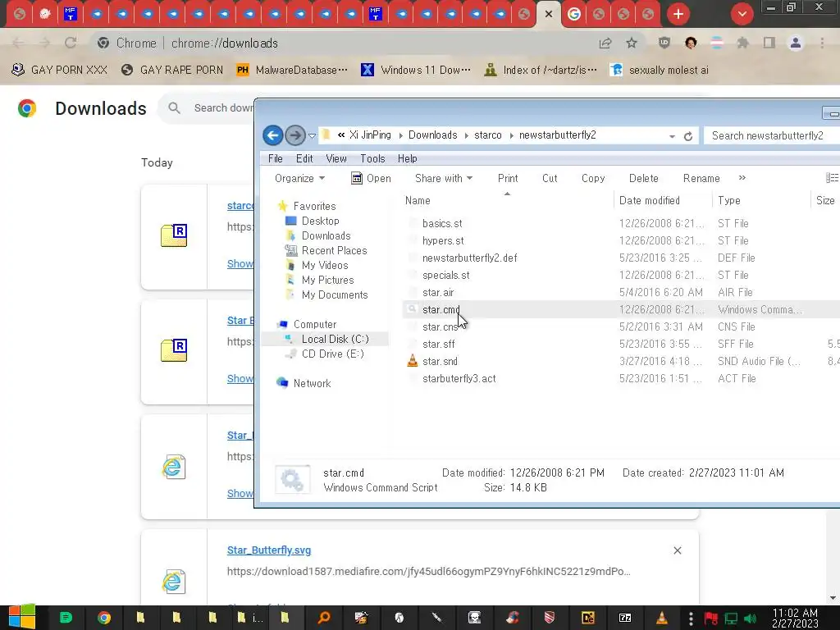Open Chrome's three-dot menu

[x=822, y=43]
